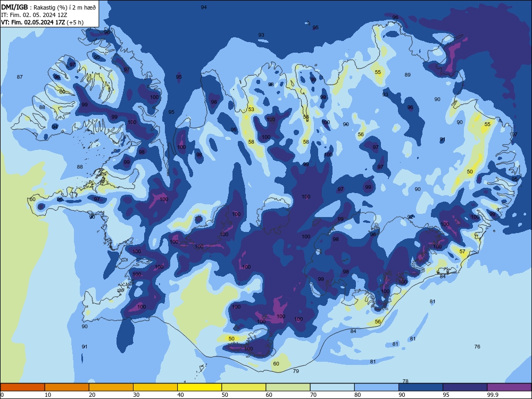
Task: Click the legend tick label '0'
Action: point(2,395)
